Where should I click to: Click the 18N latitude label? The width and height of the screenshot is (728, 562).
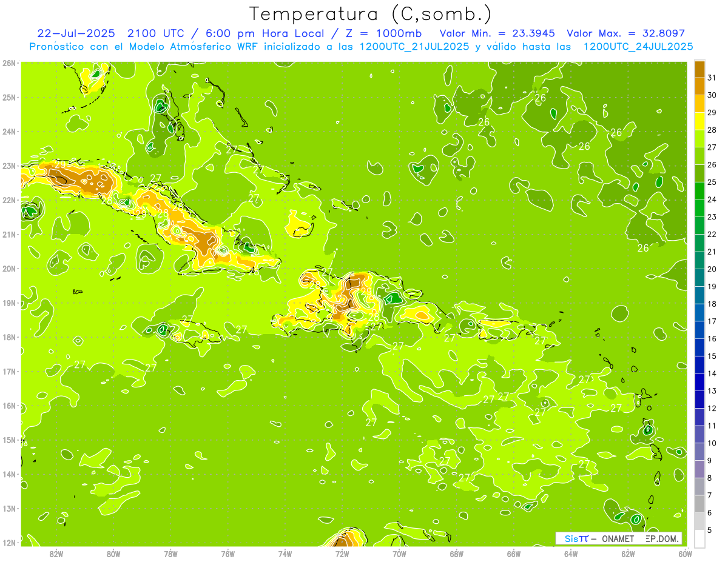pos(9,337)
